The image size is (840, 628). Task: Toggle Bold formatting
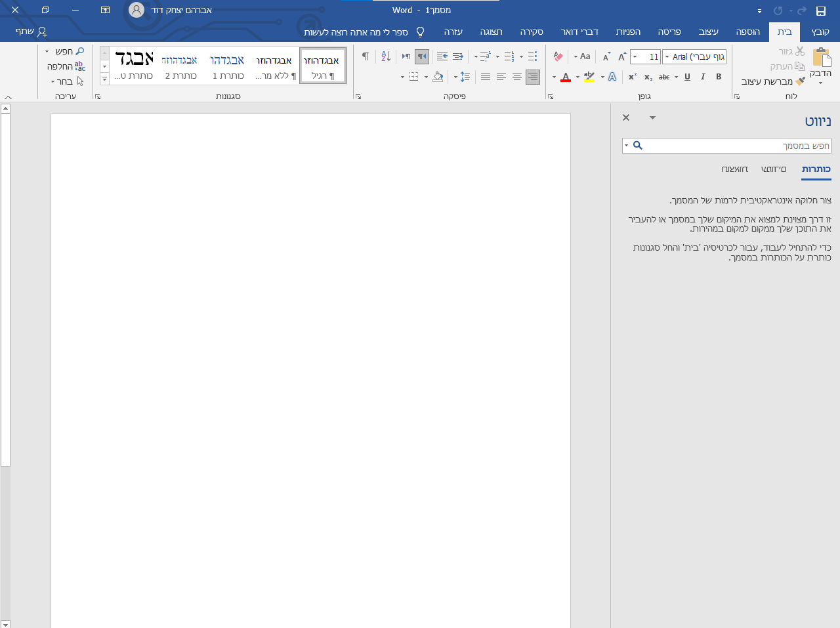coord(719,77)
